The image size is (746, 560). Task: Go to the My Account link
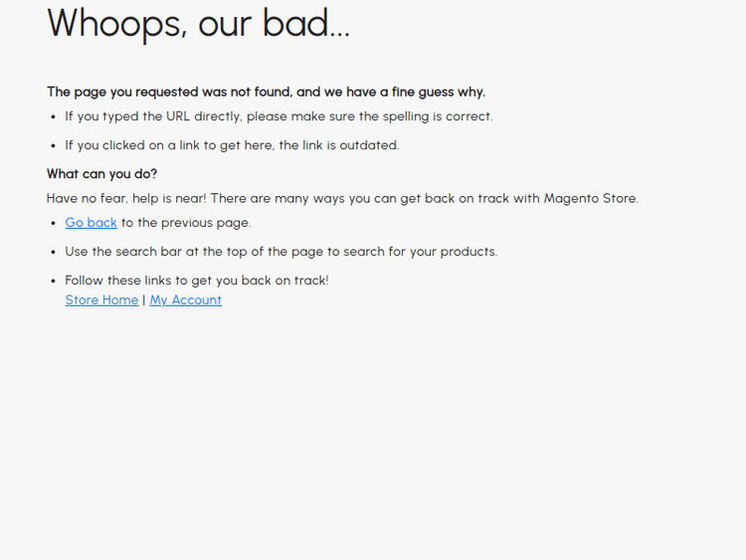(185, 300)
